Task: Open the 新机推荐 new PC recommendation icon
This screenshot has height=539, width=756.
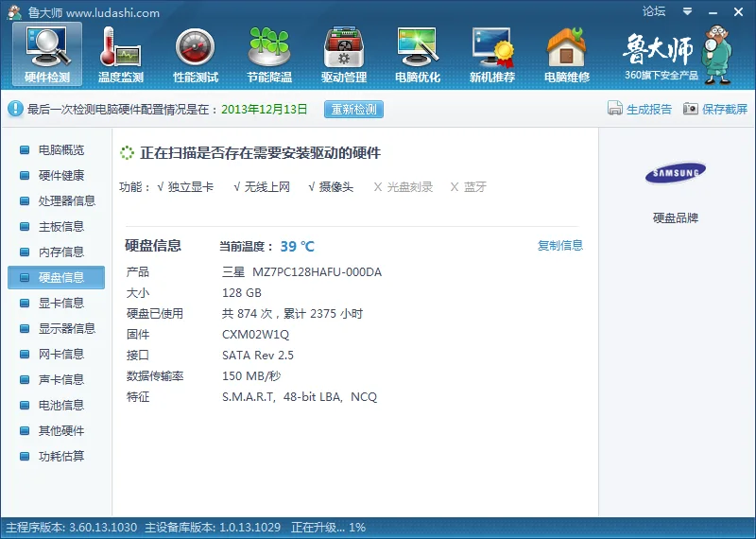Action: [492, 54]
